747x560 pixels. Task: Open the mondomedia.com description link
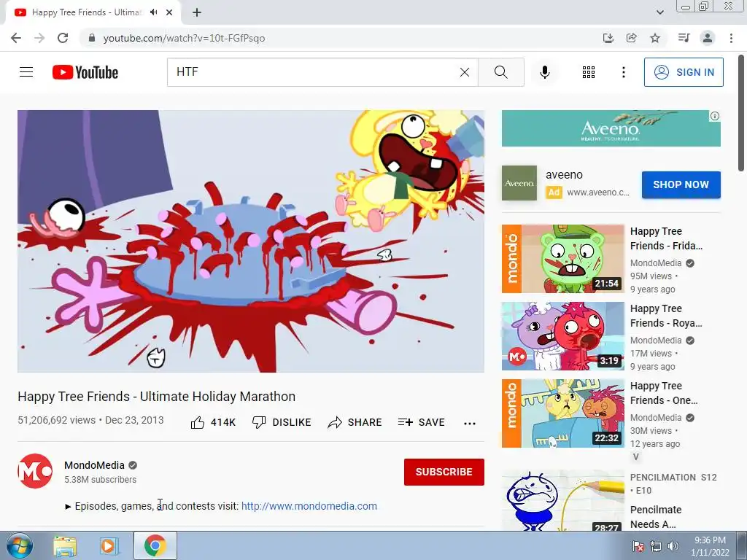[309, 506]
